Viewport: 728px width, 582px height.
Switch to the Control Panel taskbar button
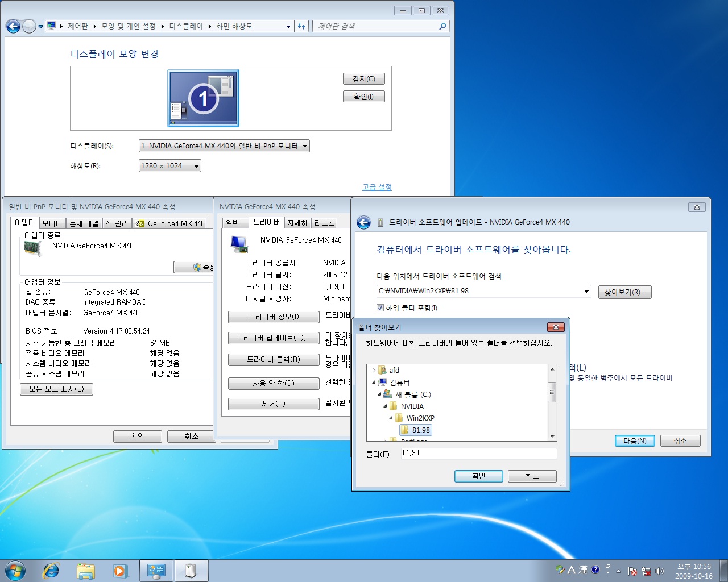point(156,571)
